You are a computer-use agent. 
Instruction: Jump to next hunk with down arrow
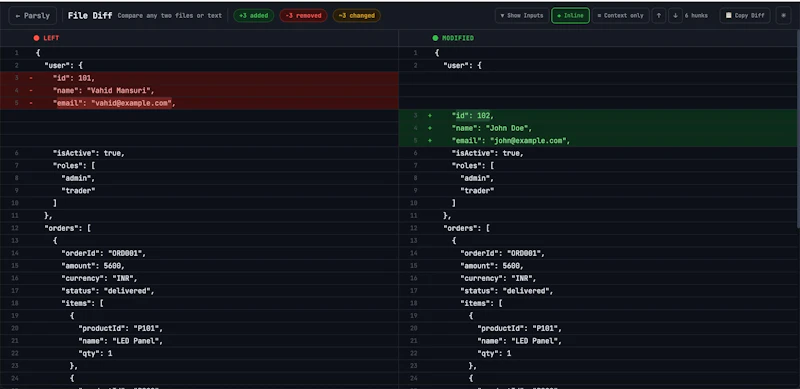(x=675, y=16)
